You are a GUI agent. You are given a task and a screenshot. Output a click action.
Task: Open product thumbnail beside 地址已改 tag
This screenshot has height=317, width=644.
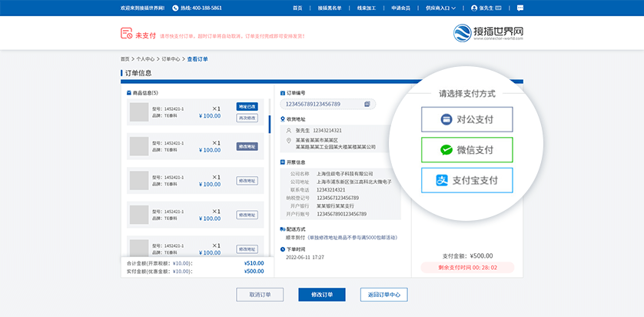(x=139, y=112)
